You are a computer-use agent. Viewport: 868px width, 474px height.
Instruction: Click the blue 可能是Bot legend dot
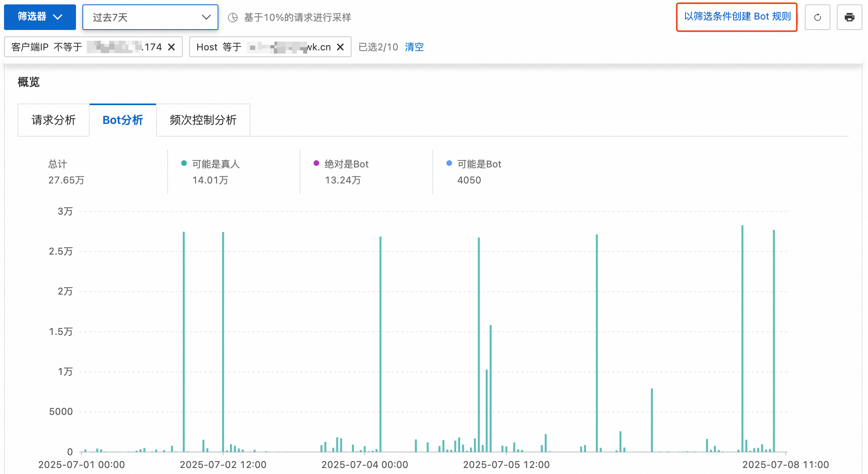[x=449, y=163]
